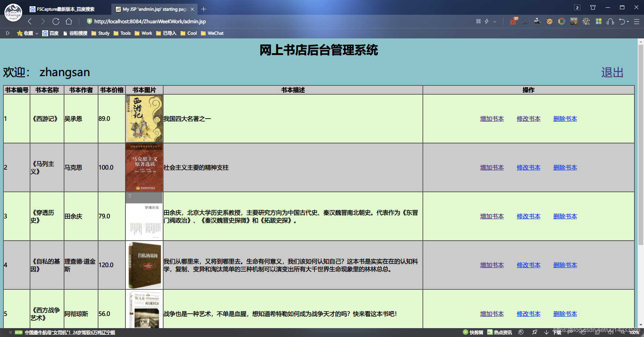The height and width of the screenshot is (337, 644).
Task: Open the four colored squares apps icon
Action: (x=599, y=21)
